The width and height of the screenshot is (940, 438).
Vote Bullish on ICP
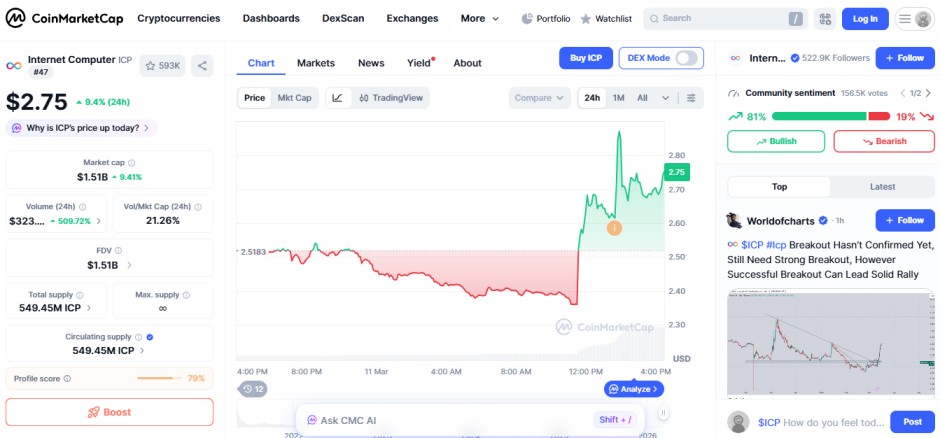click(776, 141)
